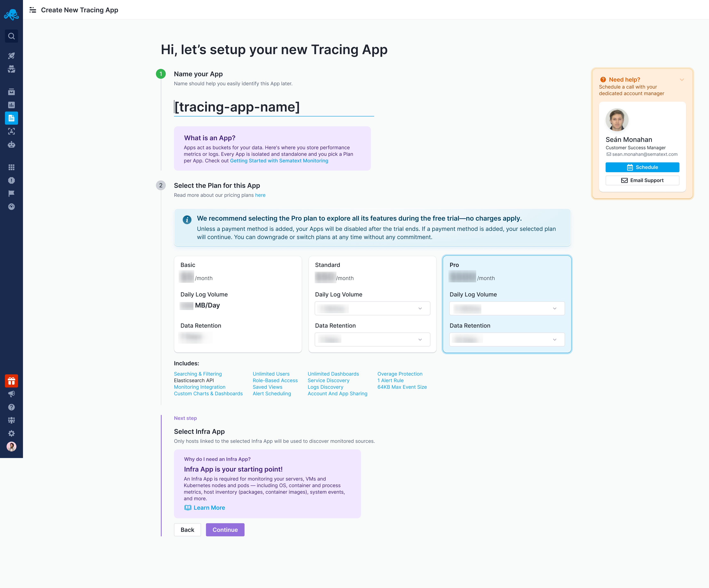709x588 pixels.
Task: Open Logs Discovery feature link
Action: tap(325, 387)
